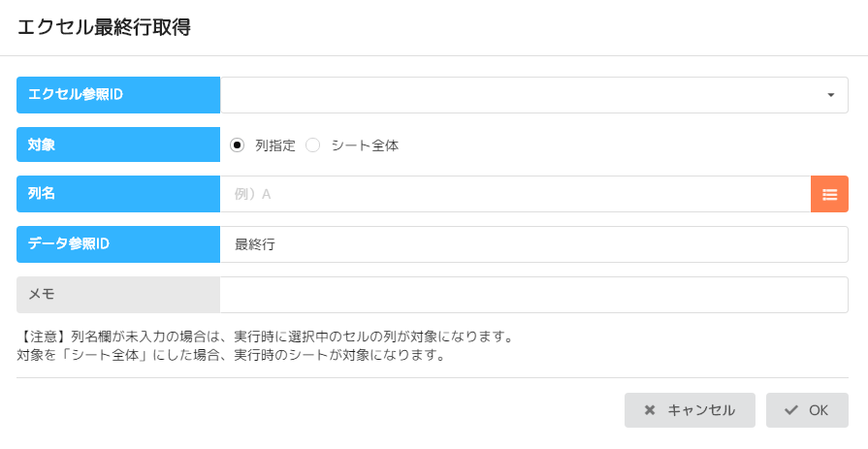Click into the メモ text field
Screen dimensions: 868x449
[533, 295]
